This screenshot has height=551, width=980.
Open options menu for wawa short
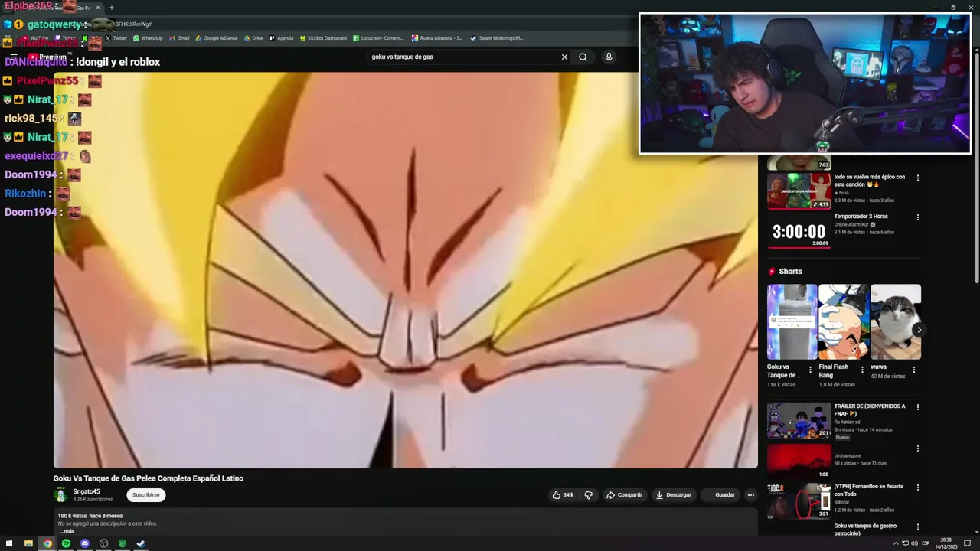(913, 370)
